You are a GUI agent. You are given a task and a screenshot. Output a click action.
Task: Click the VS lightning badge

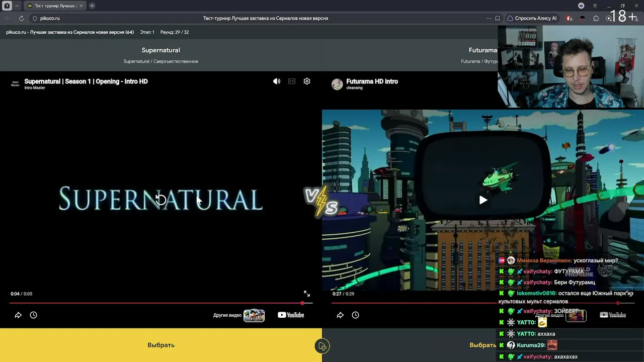(x=321, y=202)
